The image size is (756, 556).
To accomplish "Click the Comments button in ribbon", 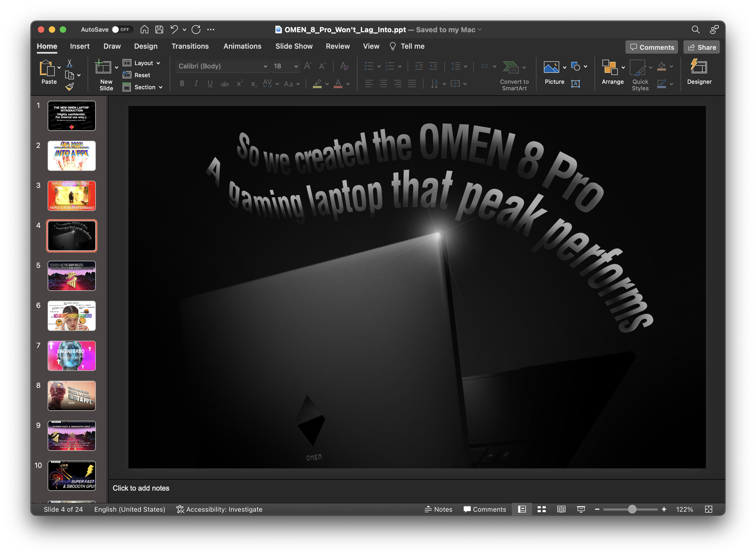I will (651, 47).
